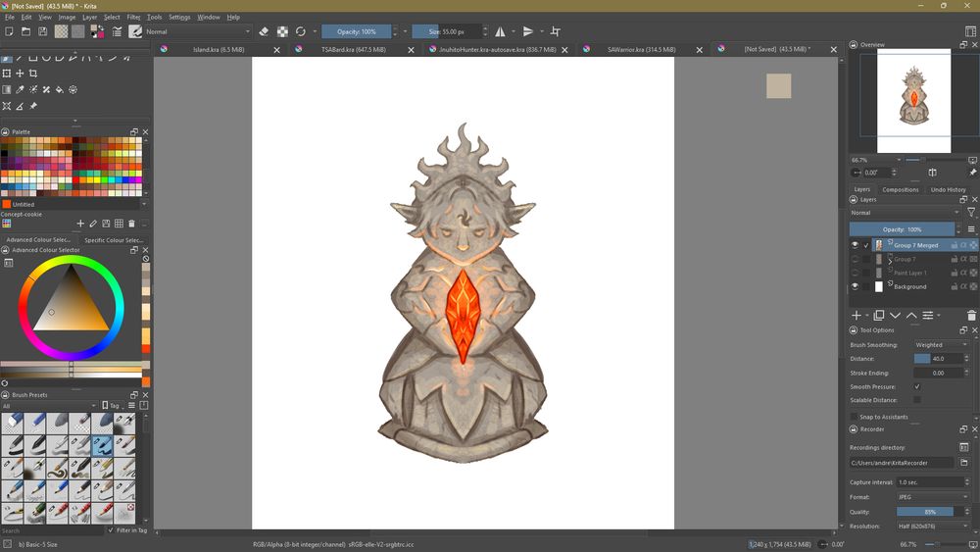Viewport: 980px width, 552px height.
Task: Add a new colour to palette
Action: click(80, 224)
